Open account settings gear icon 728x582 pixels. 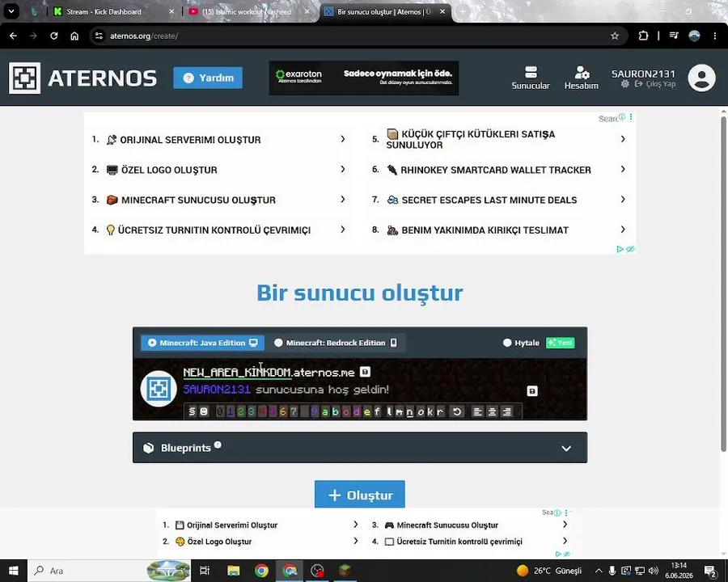(x=625, y=84)
